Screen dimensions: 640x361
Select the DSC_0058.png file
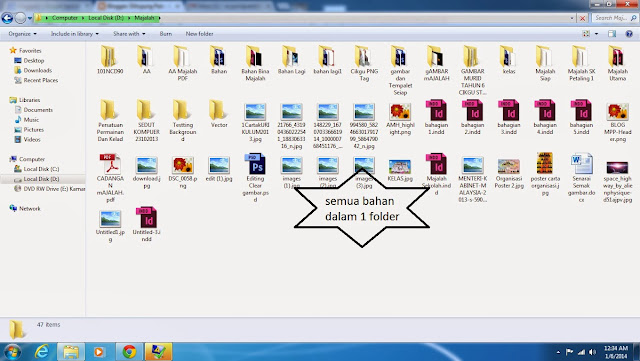182,171
